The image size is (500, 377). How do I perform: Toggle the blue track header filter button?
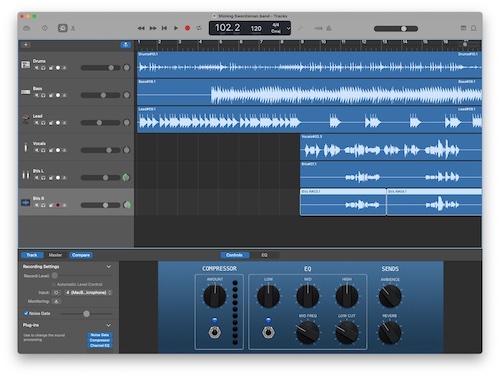click(x=125, y=45)
